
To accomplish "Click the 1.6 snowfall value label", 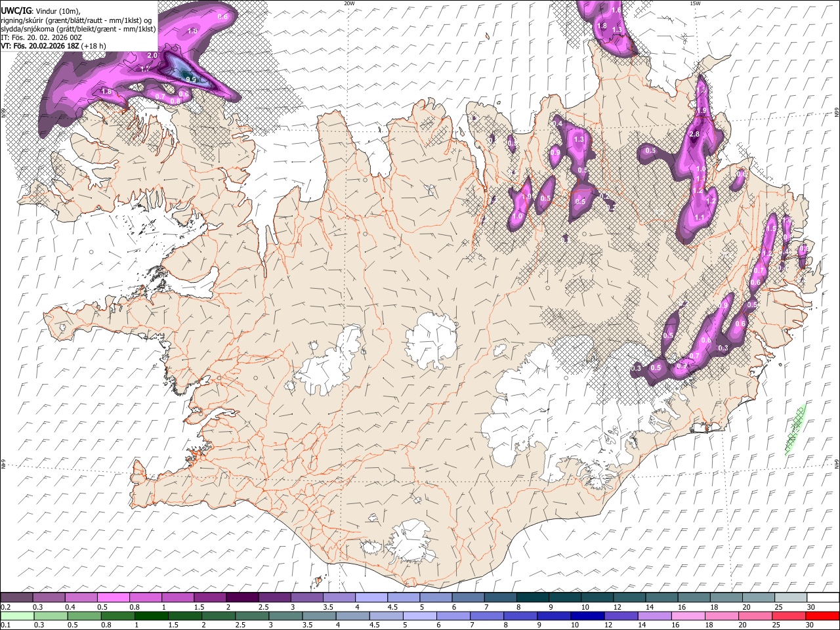I will pos(616,10).
